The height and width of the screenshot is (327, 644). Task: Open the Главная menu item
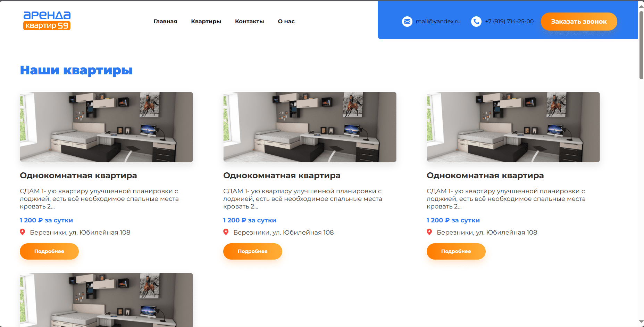165,22
